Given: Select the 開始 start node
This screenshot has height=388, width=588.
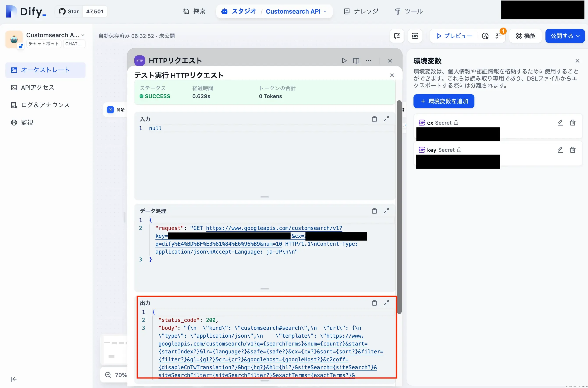Looking at the screenshot, I should pyautogui.click(x=116, y=110).
